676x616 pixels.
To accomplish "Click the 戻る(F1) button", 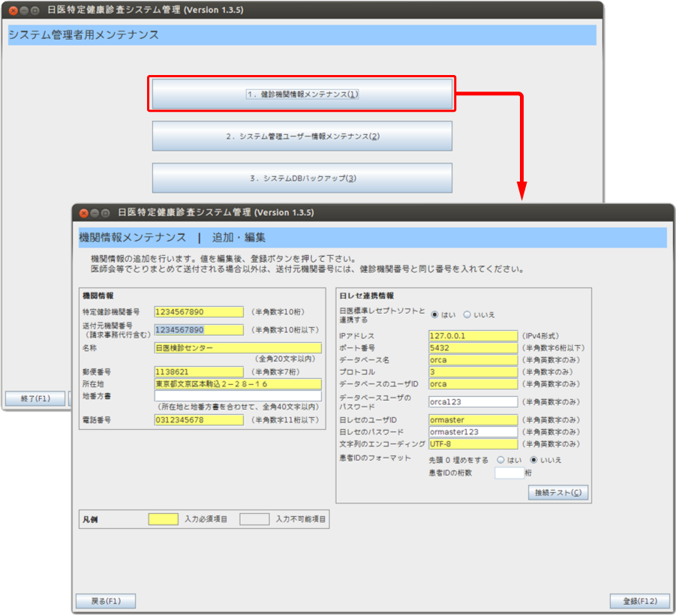I will (106, 601).
